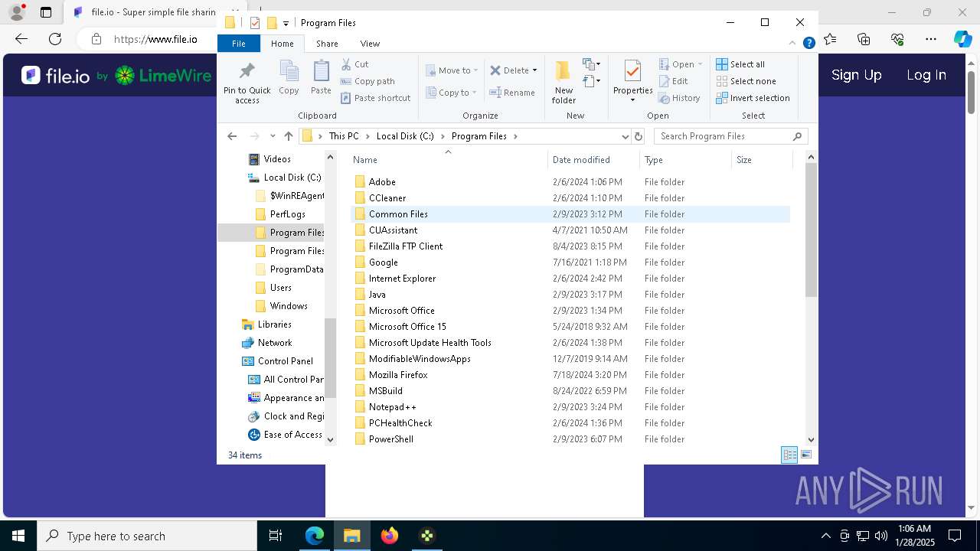Click Copy path in Clipboard group
The height and width of the screenshot is (551, 980).
pyautogui.click(x=367, y=81)
